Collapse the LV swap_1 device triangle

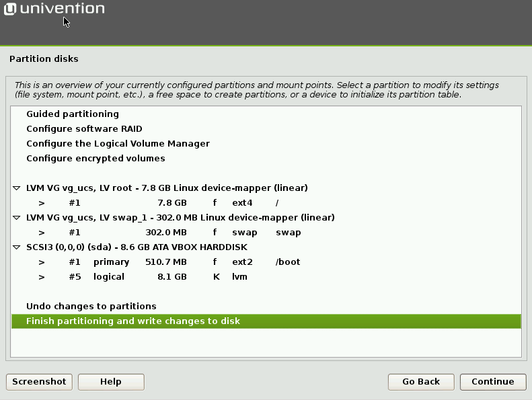pos(17,217)
